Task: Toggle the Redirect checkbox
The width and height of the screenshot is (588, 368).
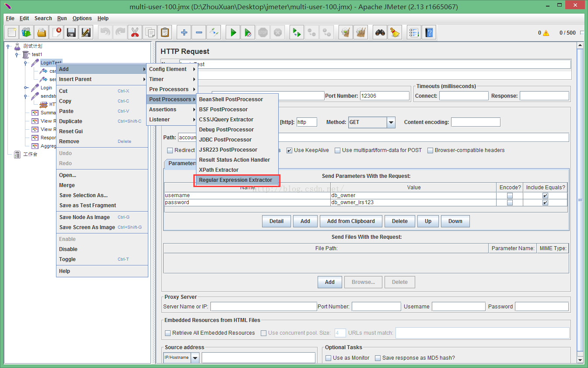Action: click(x=170, y=150)
